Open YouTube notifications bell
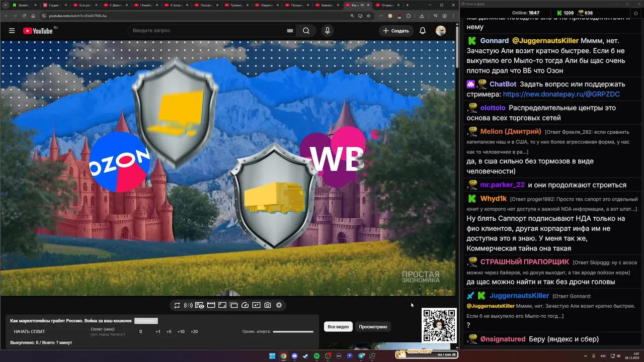The height and width of the screenshot is (362, 644). point(423,31)
